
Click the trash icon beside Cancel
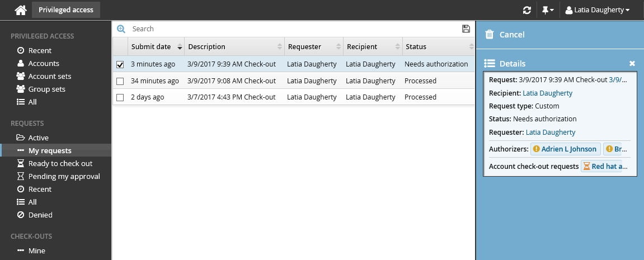(x=490, y=35)
